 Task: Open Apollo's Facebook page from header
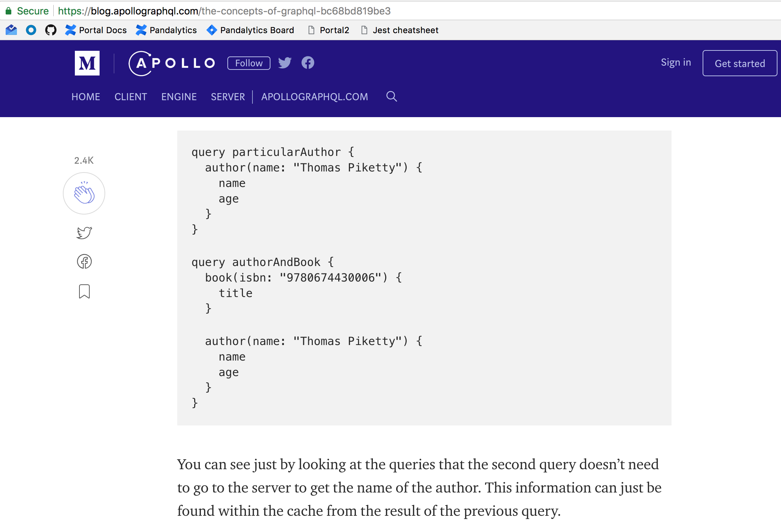(x=308, y=63)
